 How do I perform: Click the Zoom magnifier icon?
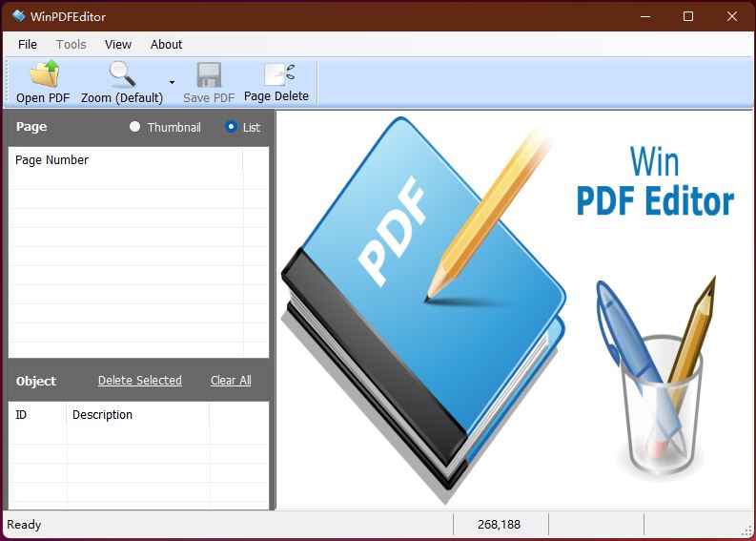(122, 74)
